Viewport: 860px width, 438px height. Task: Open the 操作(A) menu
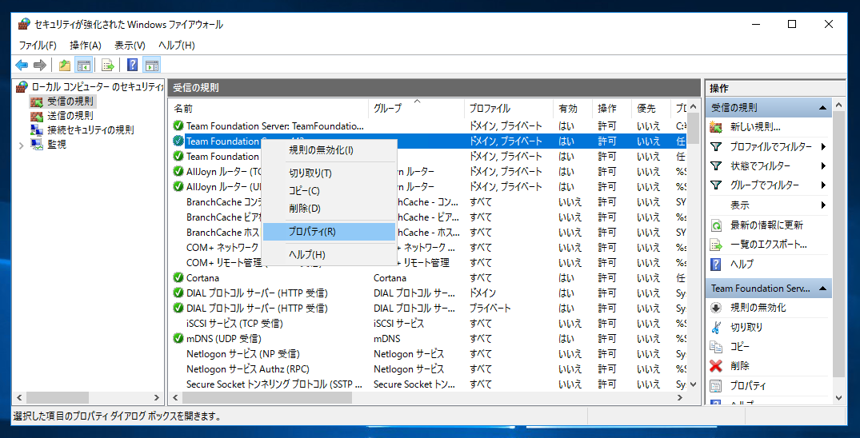click(x=86, y=45)
